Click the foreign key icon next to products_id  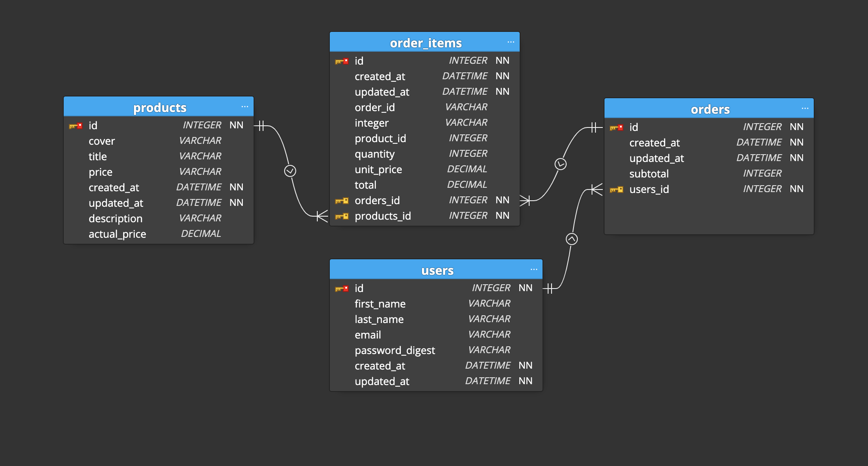pos(342,216)
